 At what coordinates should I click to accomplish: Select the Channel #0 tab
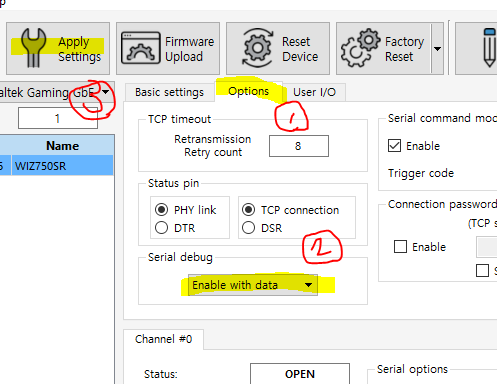(x=163, y=339)
